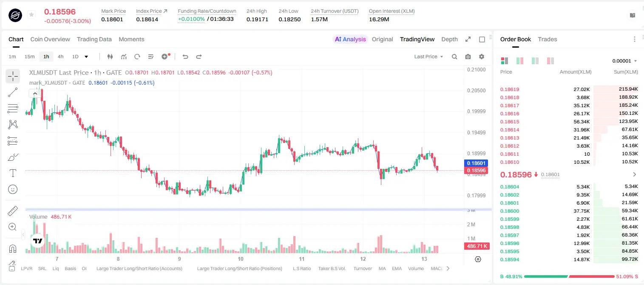Expand more timeframes dropdown arrow
The height and width of the screenshot is (285, 644).
coord(86,57)
